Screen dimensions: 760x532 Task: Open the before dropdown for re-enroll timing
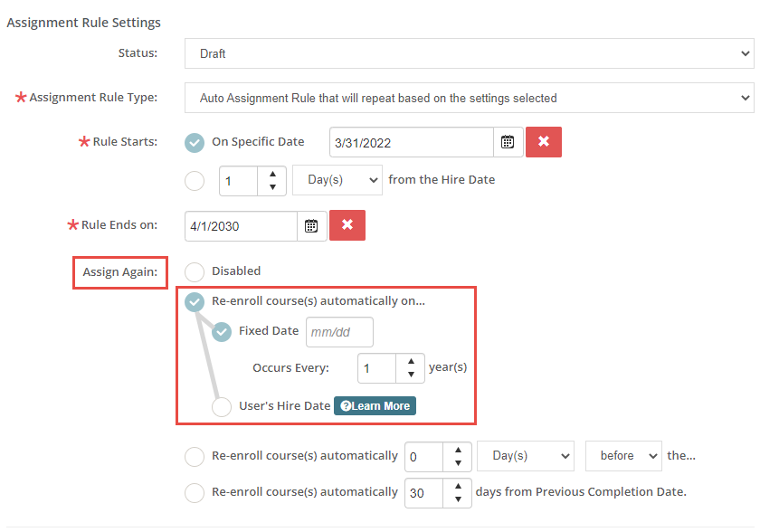click(x=623, y=456)
